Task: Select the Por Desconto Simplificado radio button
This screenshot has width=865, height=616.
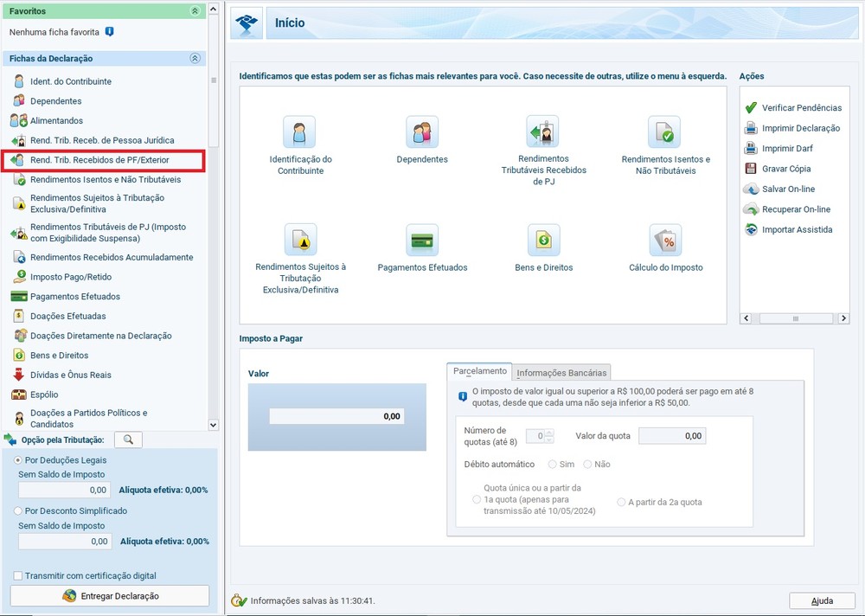Action: click(17, 510)
